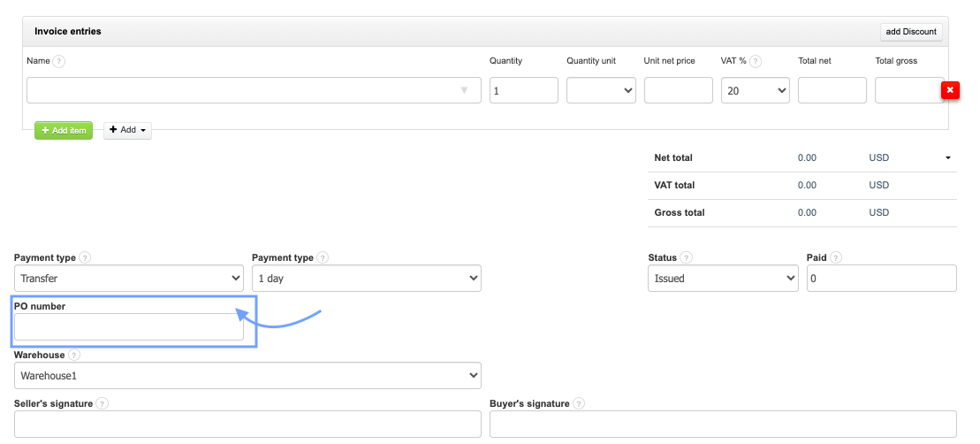The image size is (980, 444).
Task: Click the add Discount button
Action: pos(910,32)
